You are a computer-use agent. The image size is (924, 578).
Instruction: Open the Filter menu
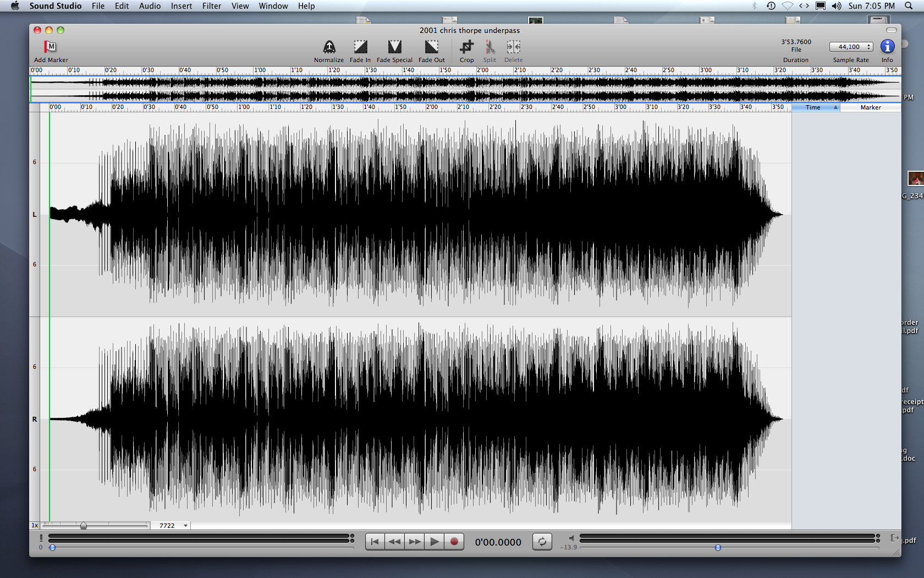[x=211, y=6]
